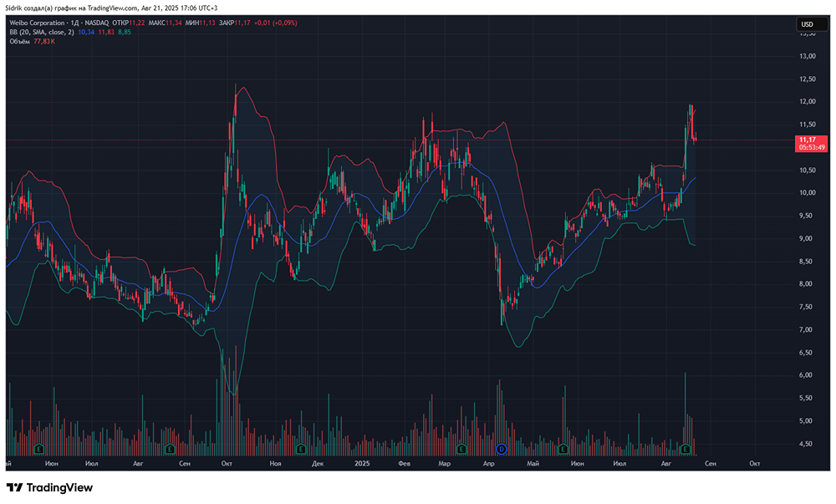Click the BB lower band value 8,85
836x504 pixels.
(125, 32)
